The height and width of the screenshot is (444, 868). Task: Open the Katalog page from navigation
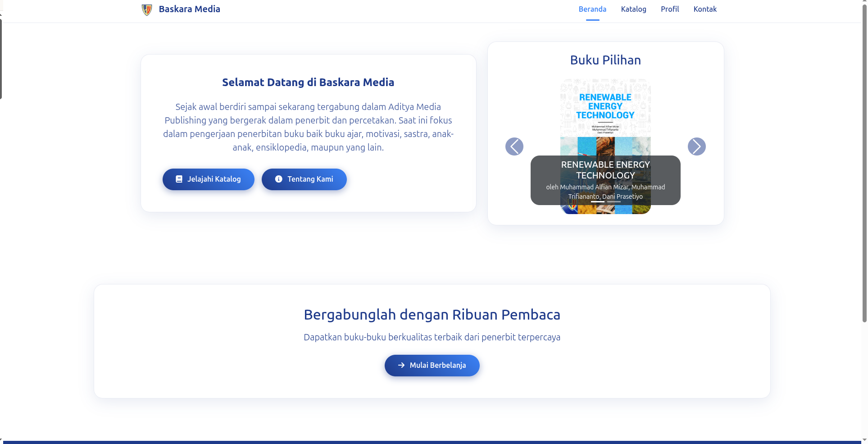tap(633, 9)
